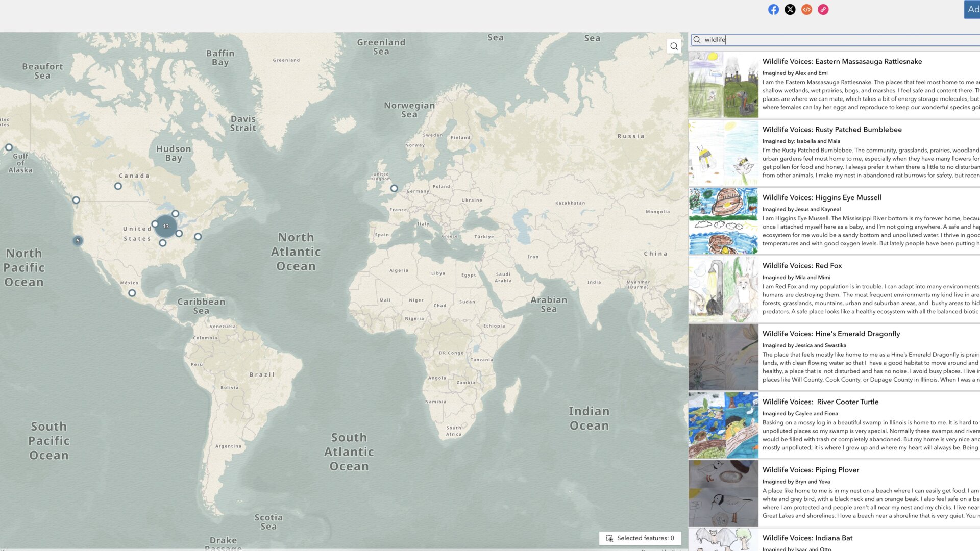The width and height of the screenshot is (980, 551).
Task: Click the blue Add button
Action: (x=972, y=9)
